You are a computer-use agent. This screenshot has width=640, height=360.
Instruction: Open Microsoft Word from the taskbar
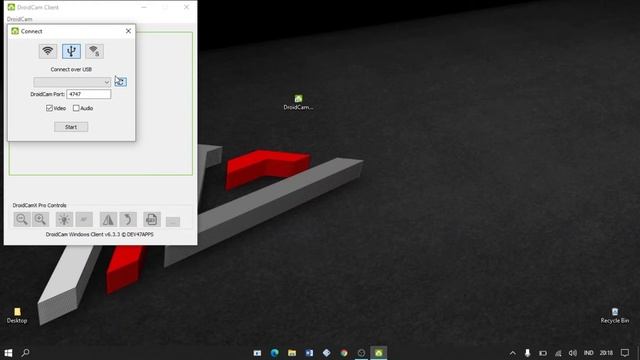pos(309,353)
